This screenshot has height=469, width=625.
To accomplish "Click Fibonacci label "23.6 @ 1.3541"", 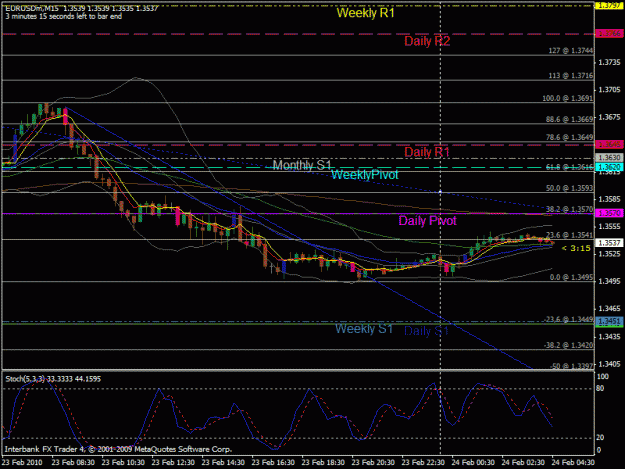I will coord(570,235).
